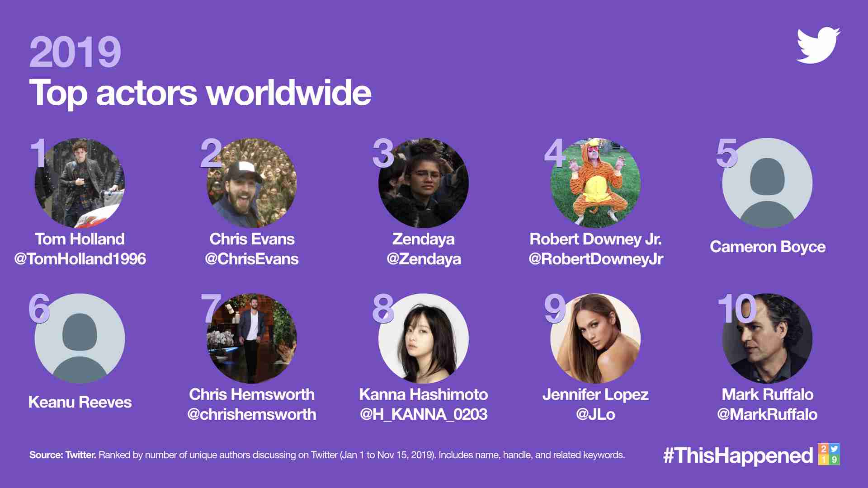Click the @TomHolland1996 handle

point(80,259)
